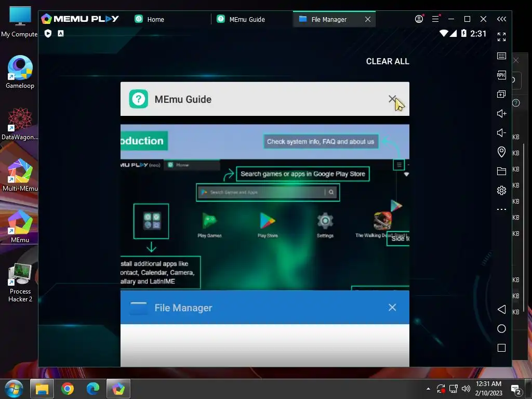Increase volume using speaker plus icon
Image resolution: width=532 pixels, height=399 pixels.
coord(501,113)
